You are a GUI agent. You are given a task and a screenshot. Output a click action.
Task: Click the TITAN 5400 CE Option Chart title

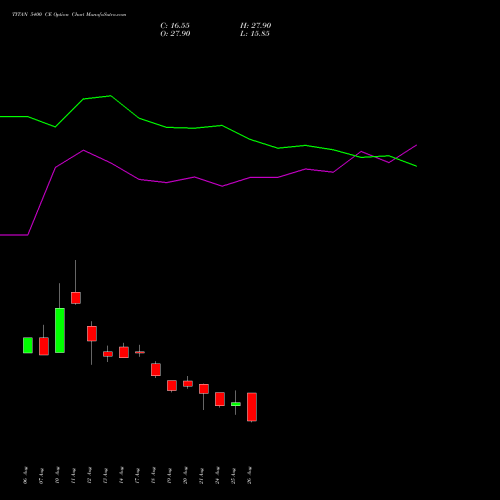click(x=69, y=15)
